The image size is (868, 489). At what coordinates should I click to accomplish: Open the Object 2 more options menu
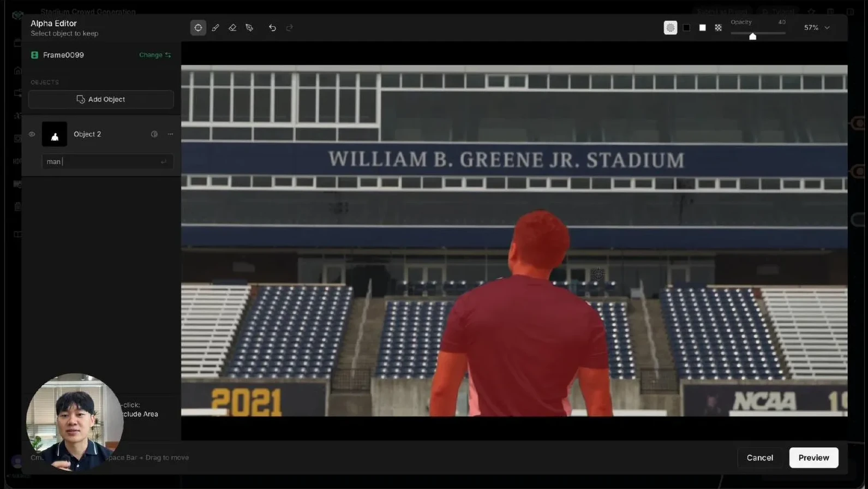coord(170,134)
